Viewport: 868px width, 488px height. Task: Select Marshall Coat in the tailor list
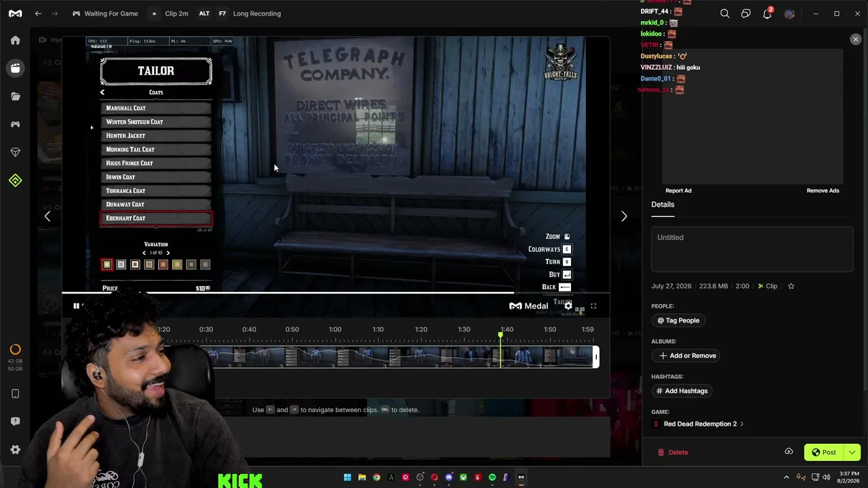coord(156,108)
